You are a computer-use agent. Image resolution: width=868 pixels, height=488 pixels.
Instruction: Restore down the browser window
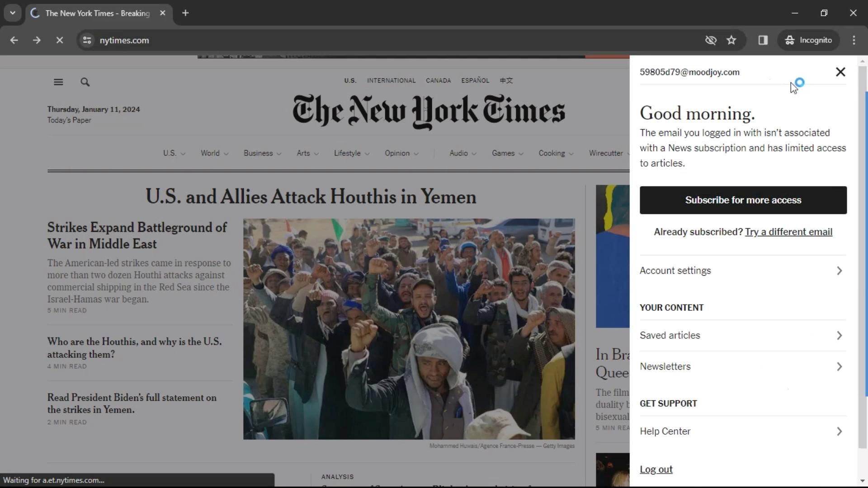point(824,13)
